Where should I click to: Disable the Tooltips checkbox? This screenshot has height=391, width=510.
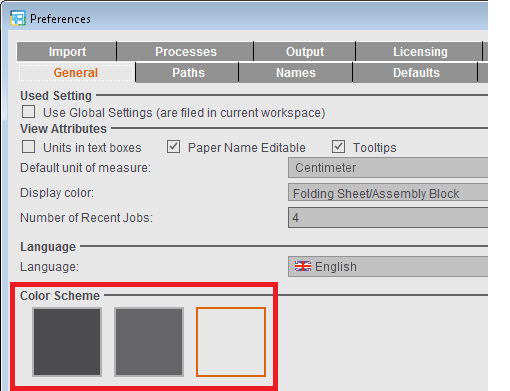(338, 147)
